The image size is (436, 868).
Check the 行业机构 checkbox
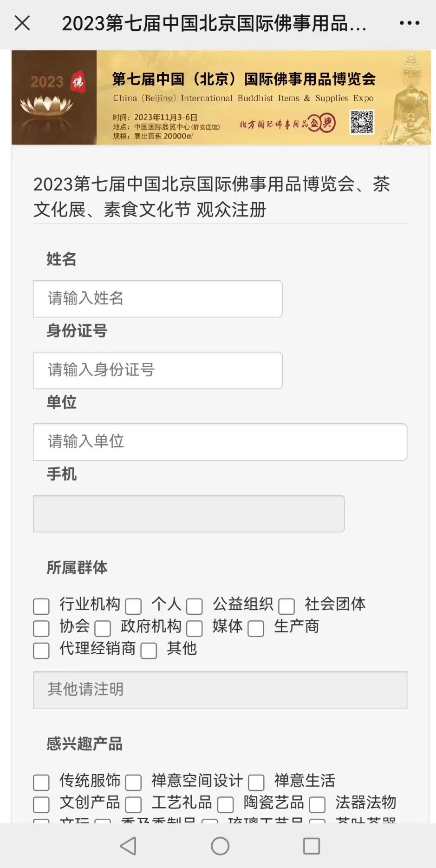pyautogui.click(x=41, y=606)
